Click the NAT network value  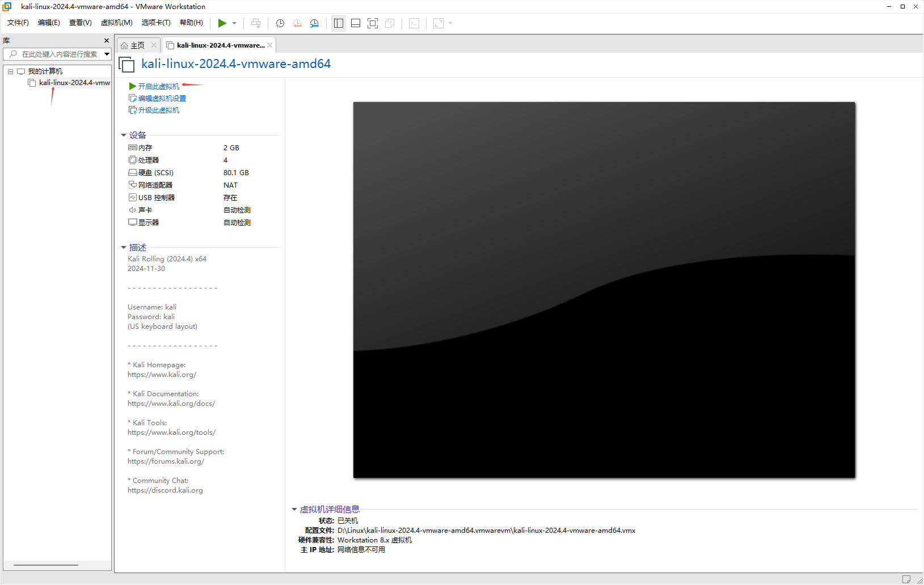230,185
